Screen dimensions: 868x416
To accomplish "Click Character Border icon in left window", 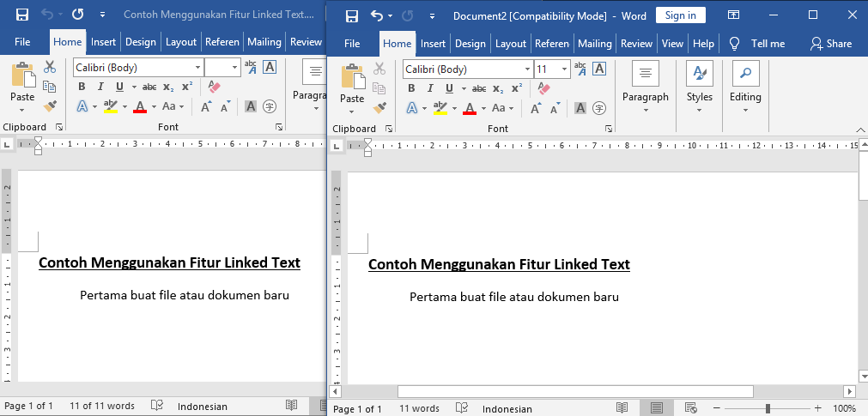I will point(270,67).
